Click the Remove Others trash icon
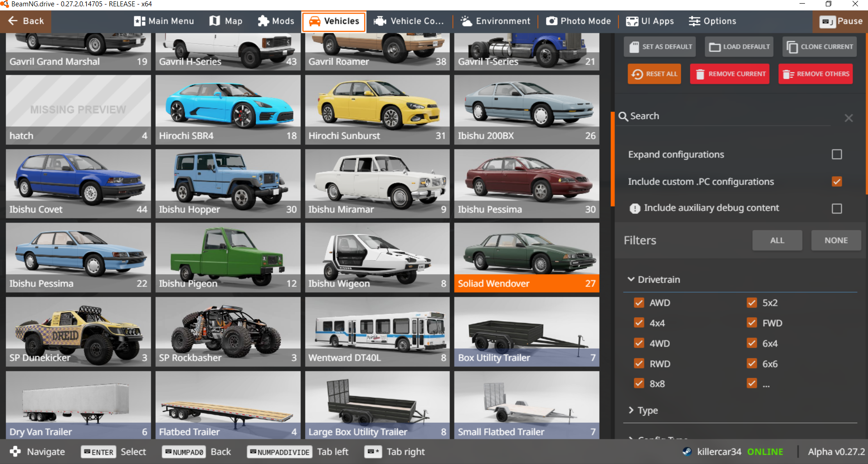 pyautogui.click(x=788, y=74)
